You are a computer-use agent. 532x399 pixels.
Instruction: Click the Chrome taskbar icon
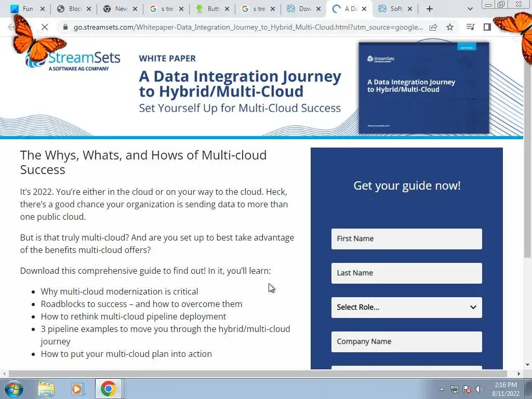(x=108, y=389)
